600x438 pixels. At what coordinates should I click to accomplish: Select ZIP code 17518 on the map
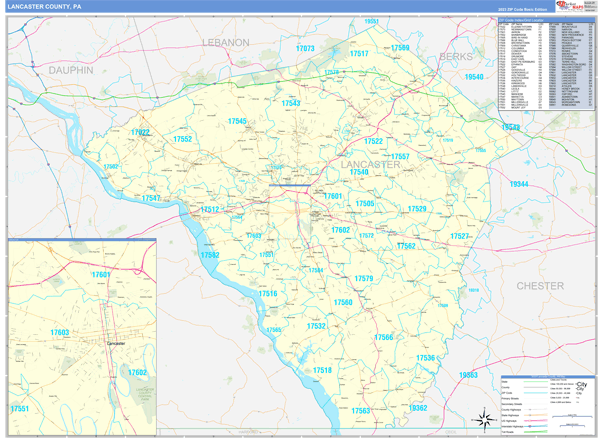tap(322, 371)
